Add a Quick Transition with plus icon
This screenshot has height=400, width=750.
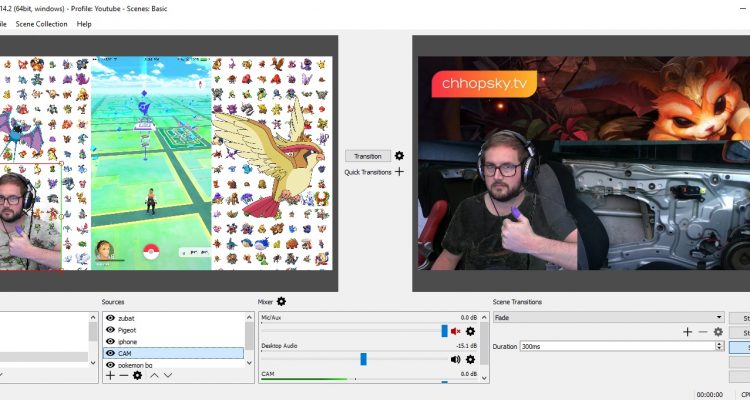click(399, 172)
